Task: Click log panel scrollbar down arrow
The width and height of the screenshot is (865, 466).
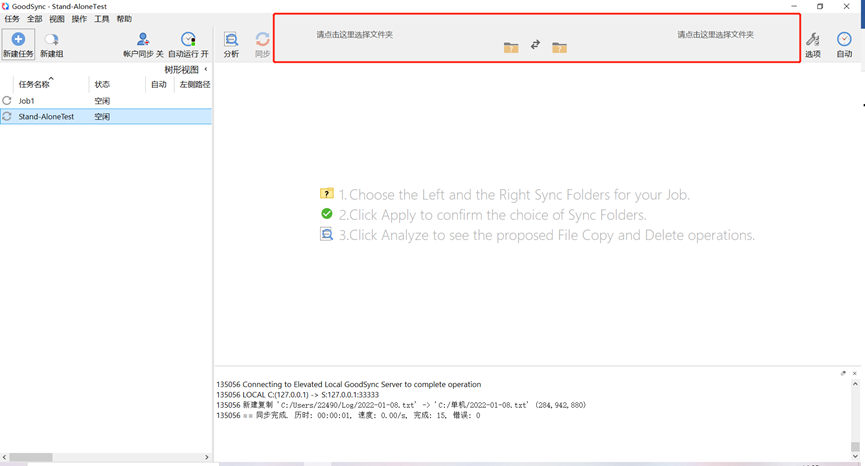Action: tap(855, 456)
